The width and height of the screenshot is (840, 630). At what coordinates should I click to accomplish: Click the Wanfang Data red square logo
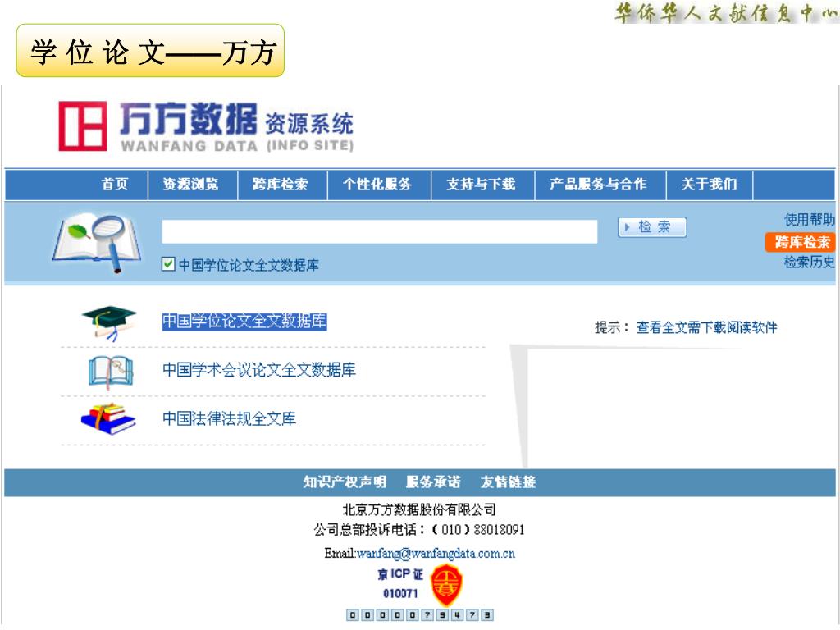click(x=83, y=126)
